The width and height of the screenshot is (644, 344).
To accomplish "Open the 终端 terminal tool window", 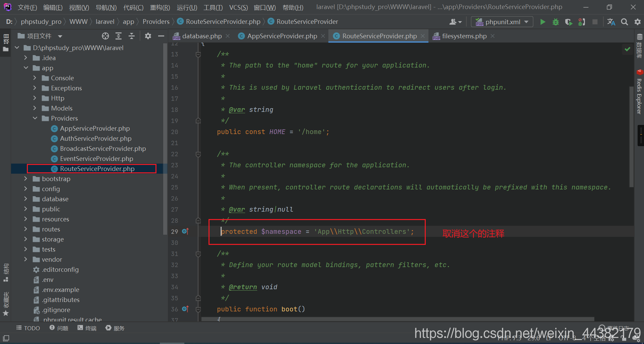I will pyautogui.click(x=87, y=328).
